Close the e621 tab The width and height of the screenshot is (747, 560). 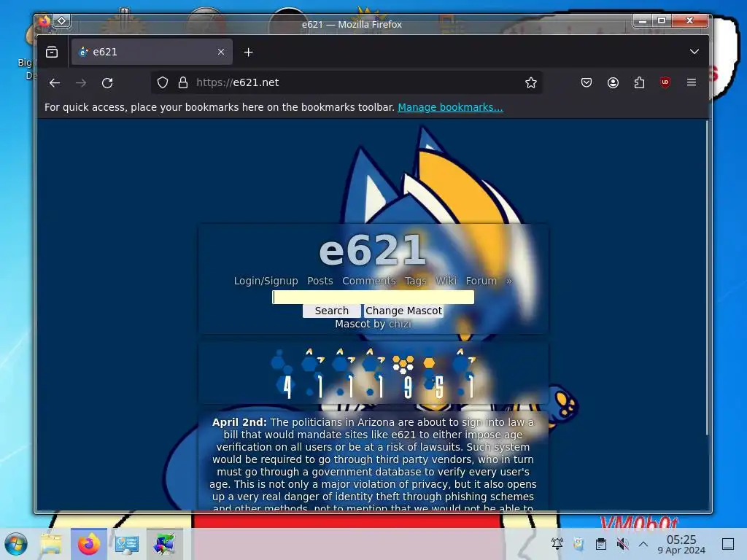[x=221, y=52]
